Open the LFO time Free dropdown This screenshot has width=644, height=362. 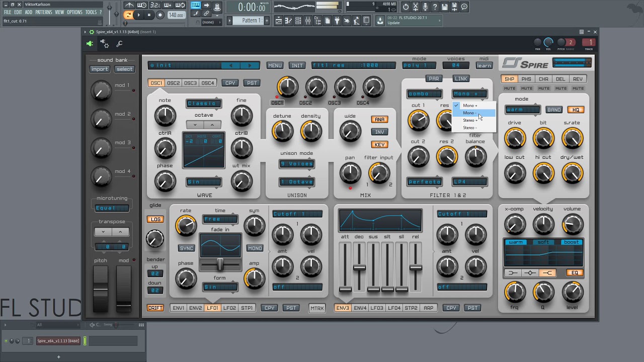pos(220,219)
